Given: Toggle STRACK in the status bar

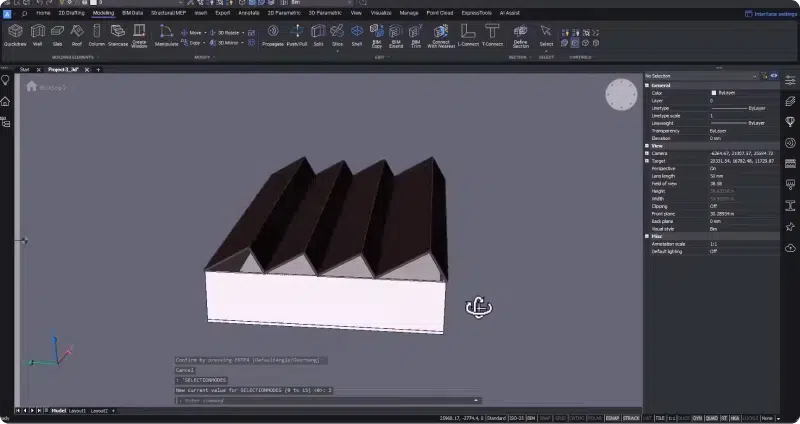Looking at the screenshot, I should (631, 418).
